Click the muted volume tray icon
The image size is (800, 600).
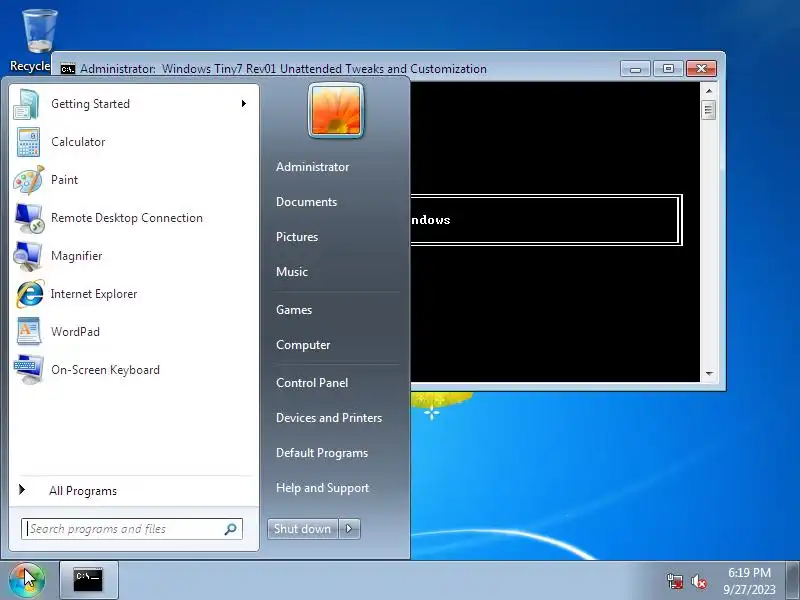[x=699, y=581]
